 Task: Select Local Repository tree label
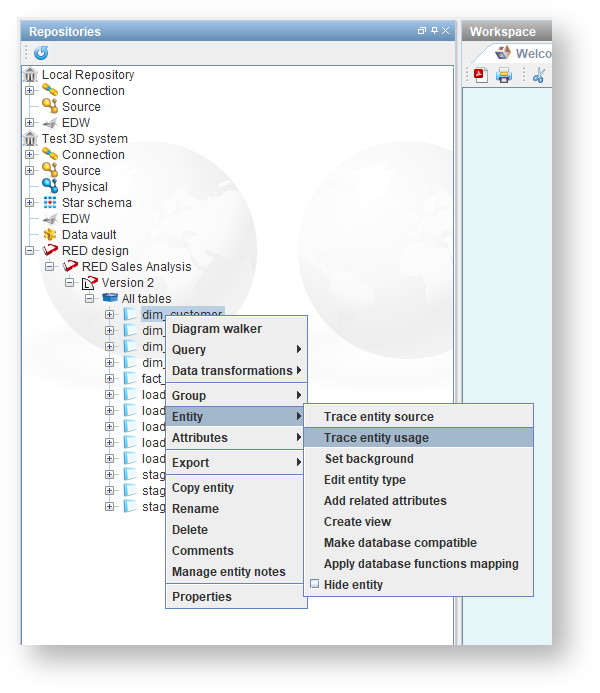88,75
